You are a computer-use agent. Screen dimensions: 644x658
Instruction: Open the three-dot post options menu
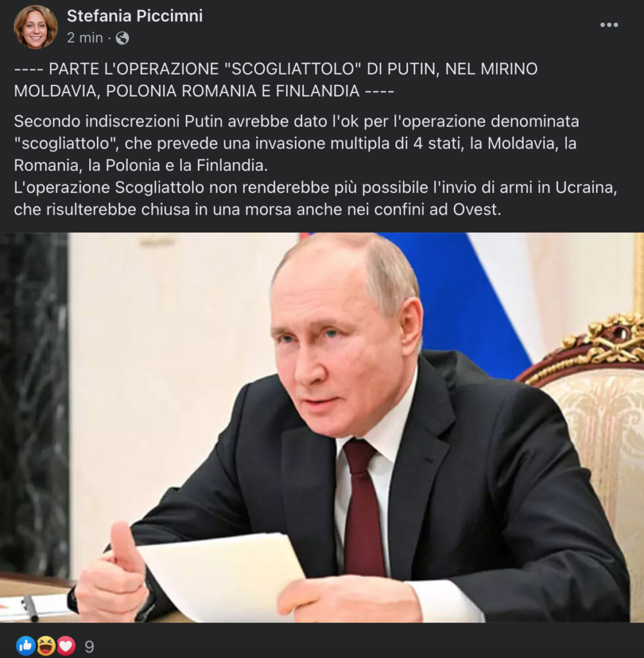tap(609, 25)
